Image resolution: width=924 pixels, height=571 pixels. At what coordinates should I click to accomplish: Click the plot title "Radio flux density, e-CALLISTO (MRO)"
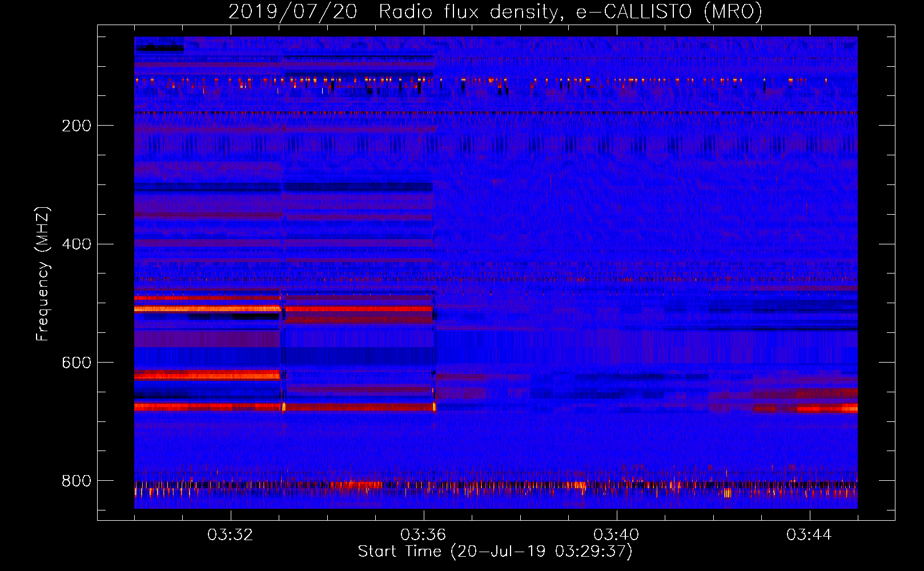[x=571, y=12]
